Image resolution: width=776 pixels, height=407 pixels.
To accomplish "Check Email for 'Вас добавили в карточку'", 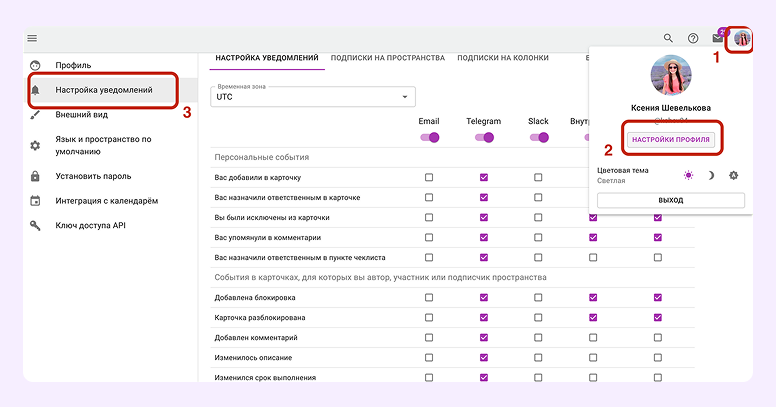I will [x=429, y=177].
